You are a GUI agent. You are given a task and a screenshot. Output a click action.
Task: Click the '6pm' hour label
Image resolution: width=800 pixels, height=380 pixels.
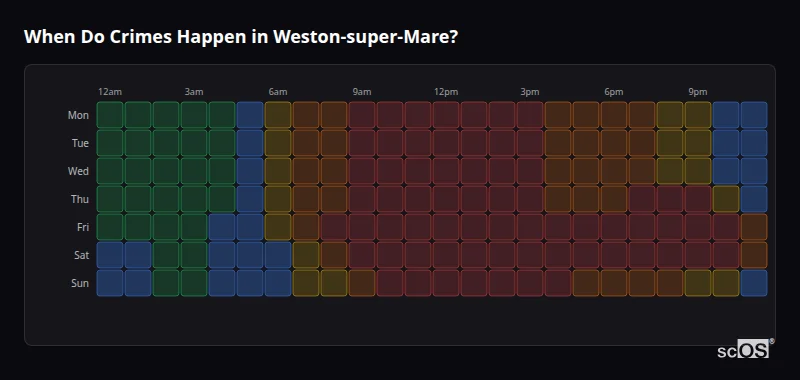[614, 92]
